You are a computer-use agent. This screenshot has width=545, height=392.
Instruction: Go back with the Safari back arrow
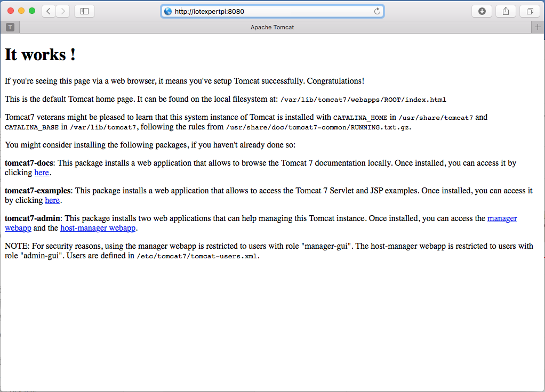click(x=49, y=11)
